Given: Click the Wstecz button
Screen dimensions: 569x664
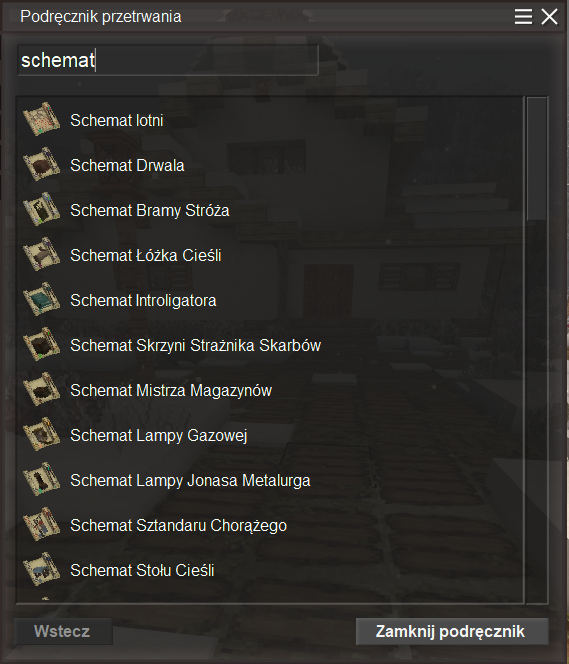Looking at the screenshot, I should click(x=63, y=631).
